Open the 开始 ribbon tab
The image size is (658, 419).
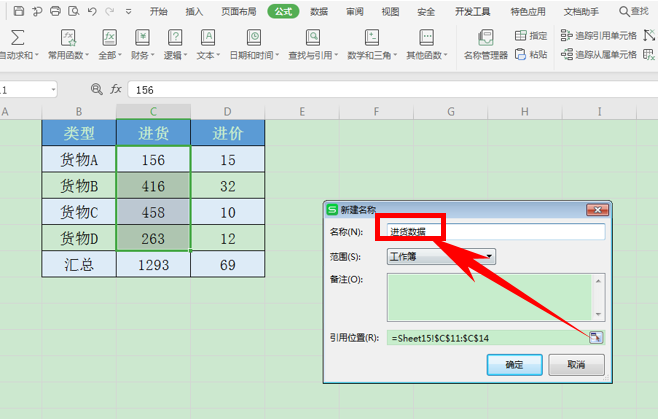point(159,11)
